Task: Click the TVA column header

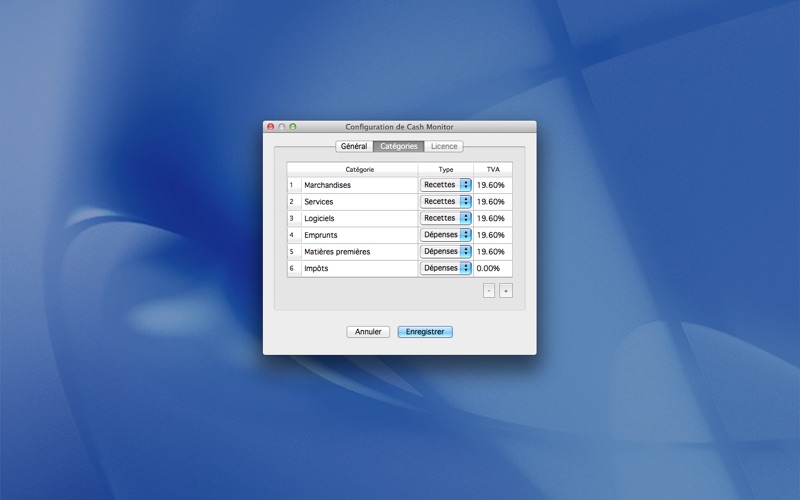Action: (493, 170)
